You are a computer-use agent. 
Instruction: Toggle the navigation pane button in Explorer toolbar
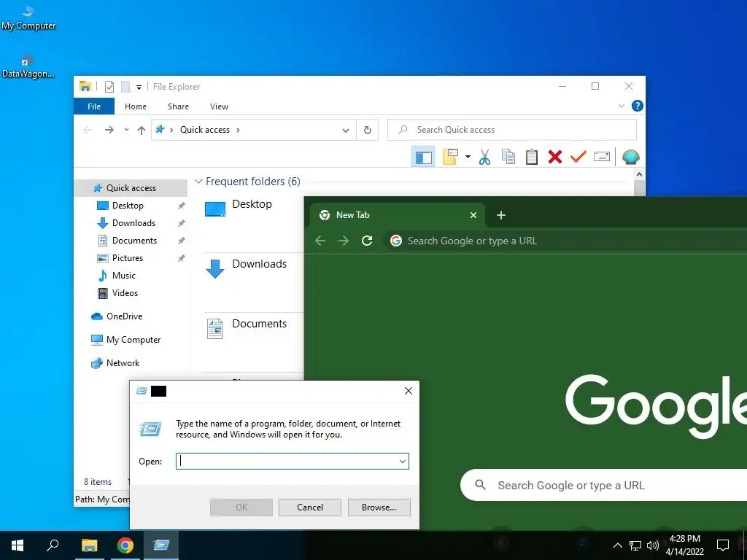click(423, 157)
